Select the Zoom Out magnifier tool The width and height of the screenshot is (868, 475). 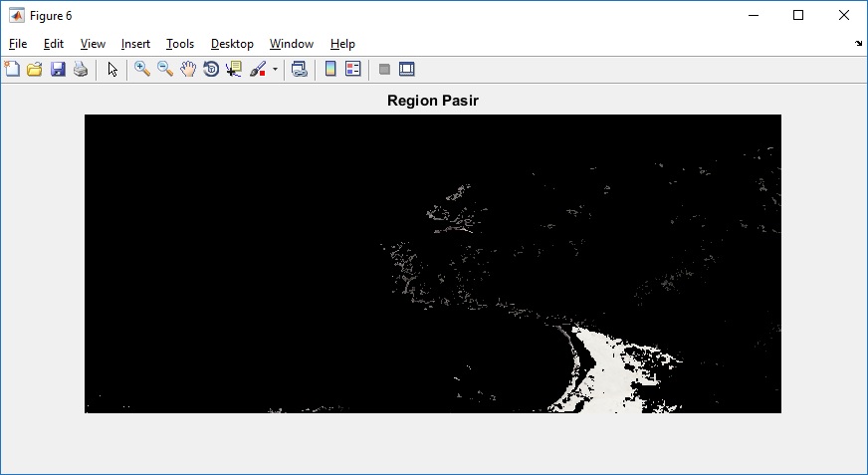[x=165, y=70]
